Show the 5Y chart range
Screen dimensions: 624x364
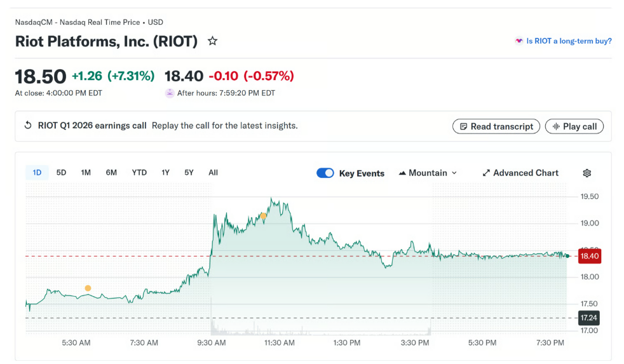click(189, 173)
